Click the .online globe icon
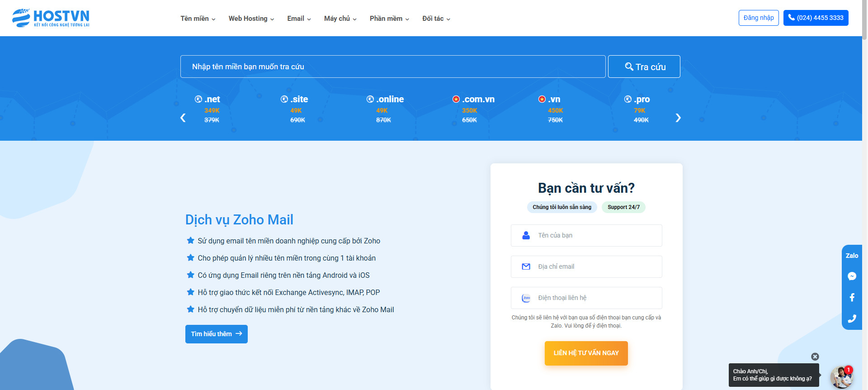The height and width of the screenshot is (390, 868). (x=370, y=99)
